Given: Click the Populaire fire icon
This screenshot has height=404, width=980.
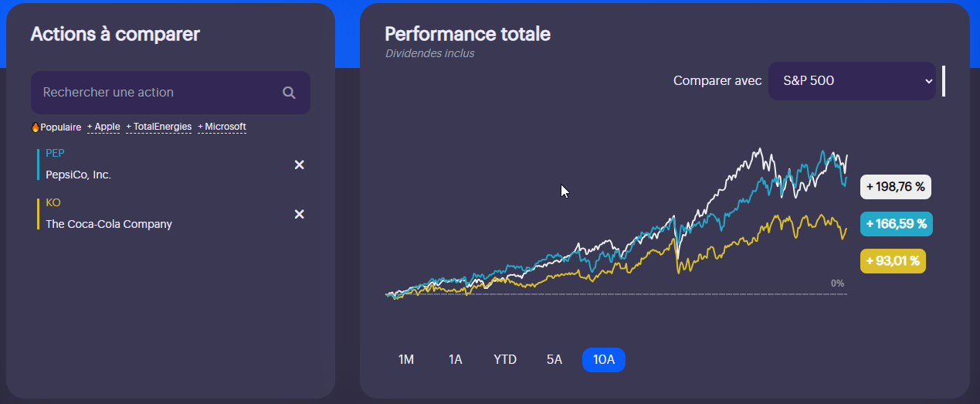Looking at the screenshot, I should pos(35,127).
